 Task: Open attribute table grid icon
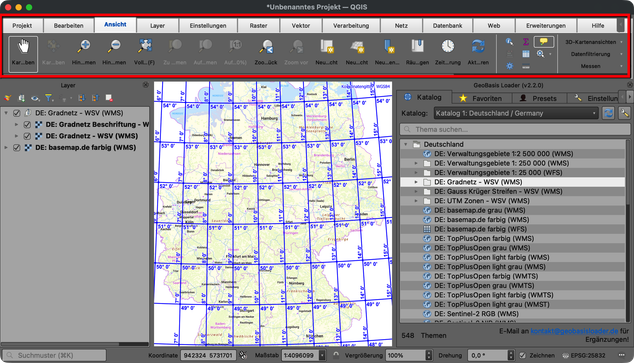click(526, 54)
